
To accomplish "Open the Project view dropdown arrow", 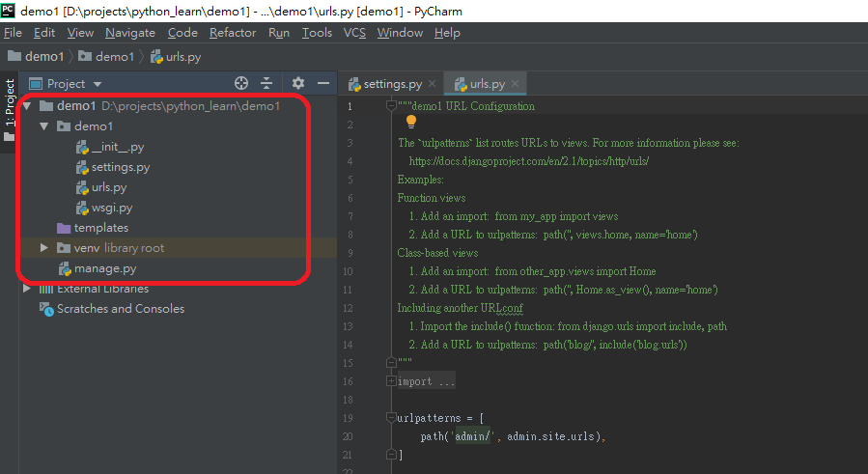I will (98, 84).
